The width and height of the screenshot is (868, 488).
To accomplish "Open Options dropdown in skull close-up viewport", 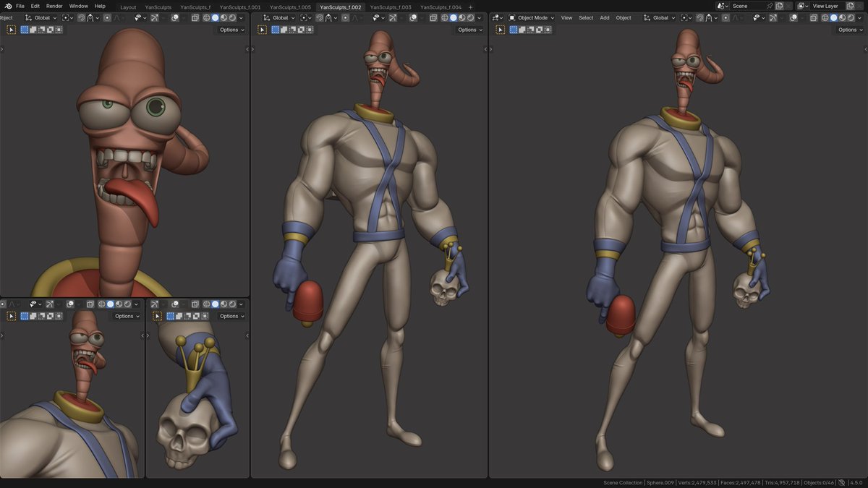I will [232, 316].
